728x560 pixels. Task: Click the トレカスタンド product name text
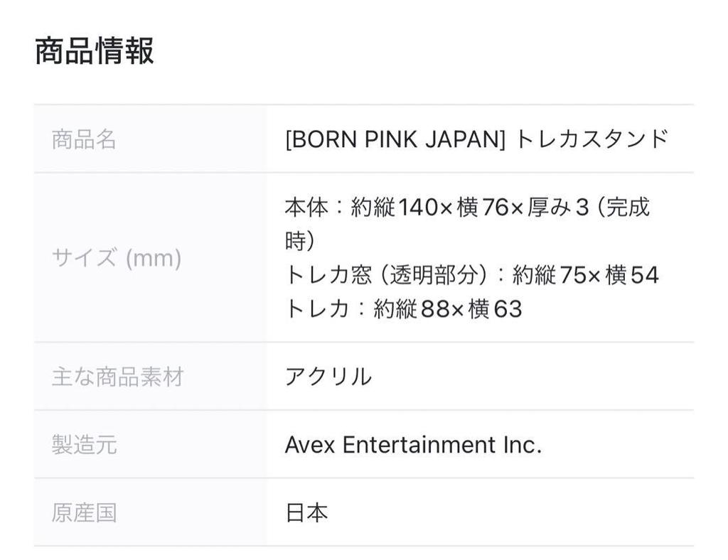coord(591,139)
